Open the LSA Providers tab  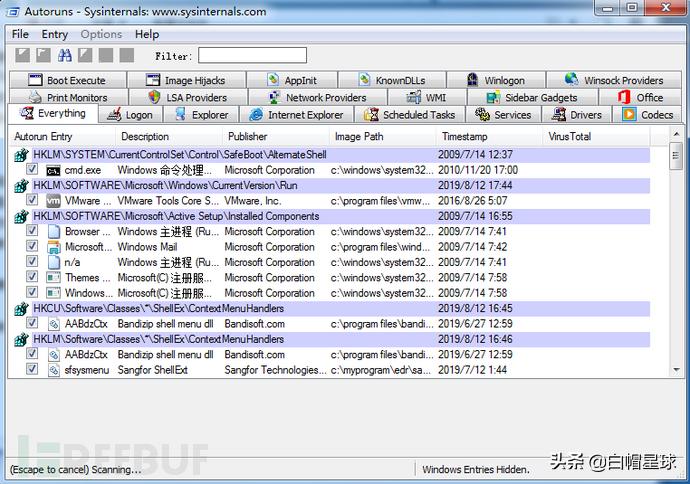[x=188, y=97]
